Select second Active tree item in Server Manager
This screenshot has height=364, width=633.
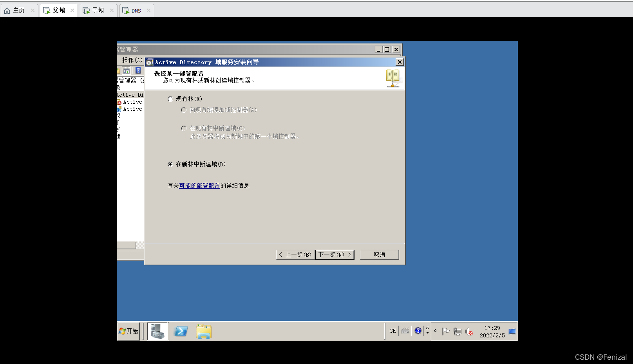click(x=130, y=109)
